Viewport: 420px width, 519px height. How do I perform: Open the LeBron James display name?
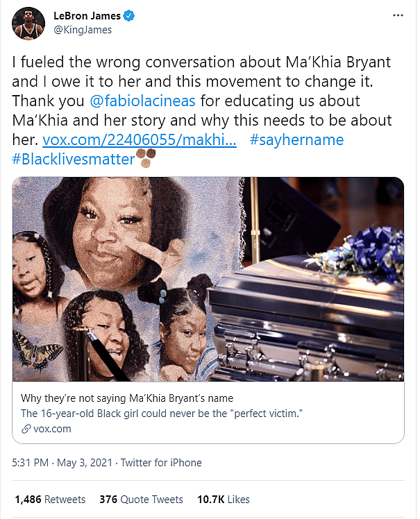pos(87,15)
